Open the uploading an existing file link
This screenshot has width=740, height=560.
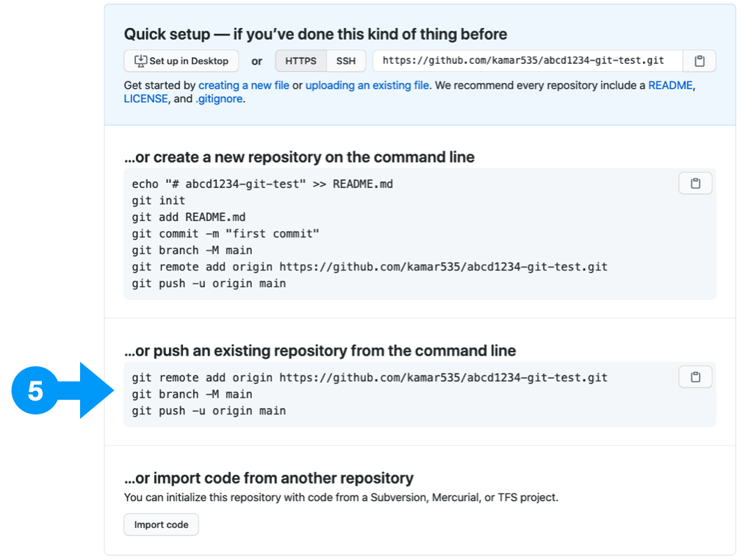click(x=367, y=85)
